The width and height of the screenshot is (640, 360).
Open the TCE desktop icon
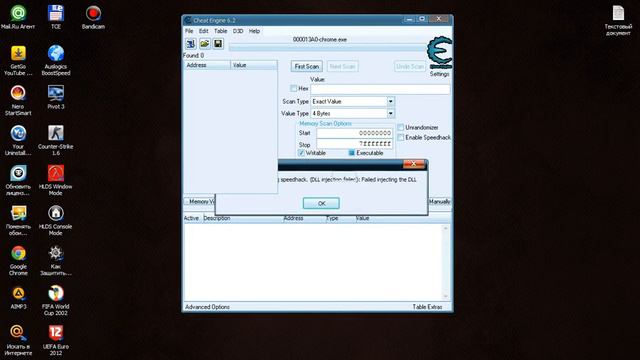point(56,17)
